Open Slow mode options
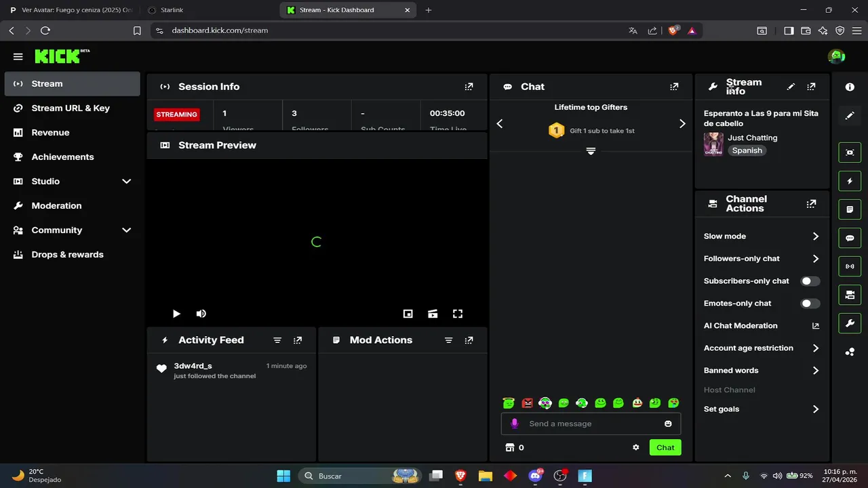868x488 pixels. click(762, 237)
